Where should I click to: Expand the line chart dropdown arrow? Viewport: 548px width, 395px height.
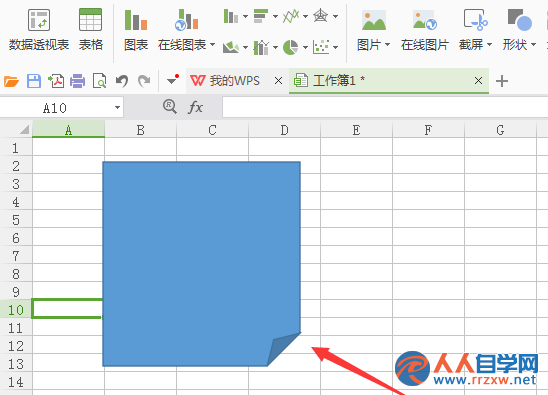pos(305,16)
